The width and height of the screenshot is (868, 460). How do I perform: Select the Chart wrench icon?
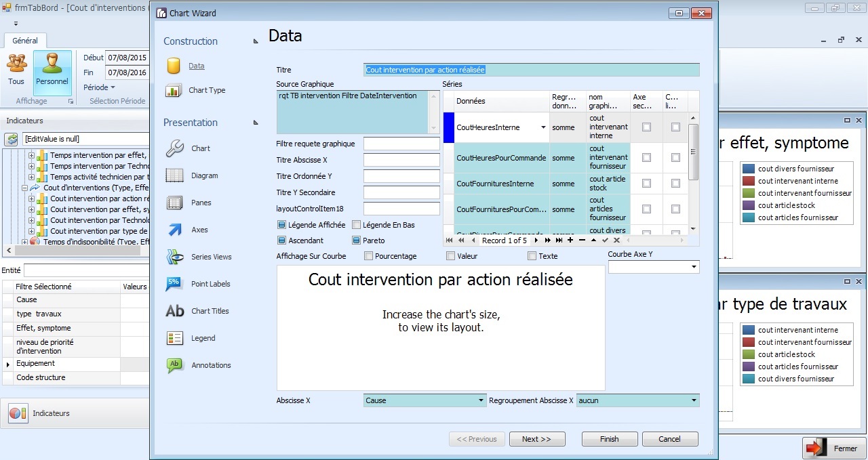[174, 148]
